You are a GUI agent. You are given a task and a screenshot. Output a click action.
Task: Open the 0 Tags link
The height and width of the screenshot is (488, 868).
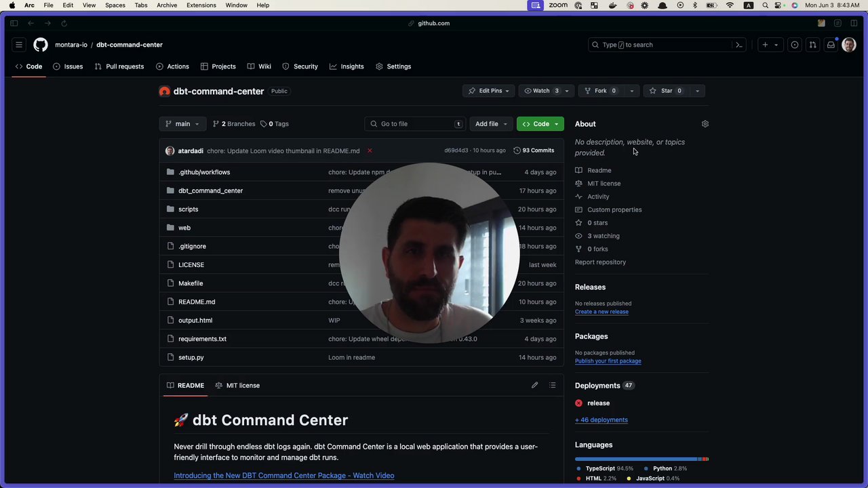(x=275, y=124)
